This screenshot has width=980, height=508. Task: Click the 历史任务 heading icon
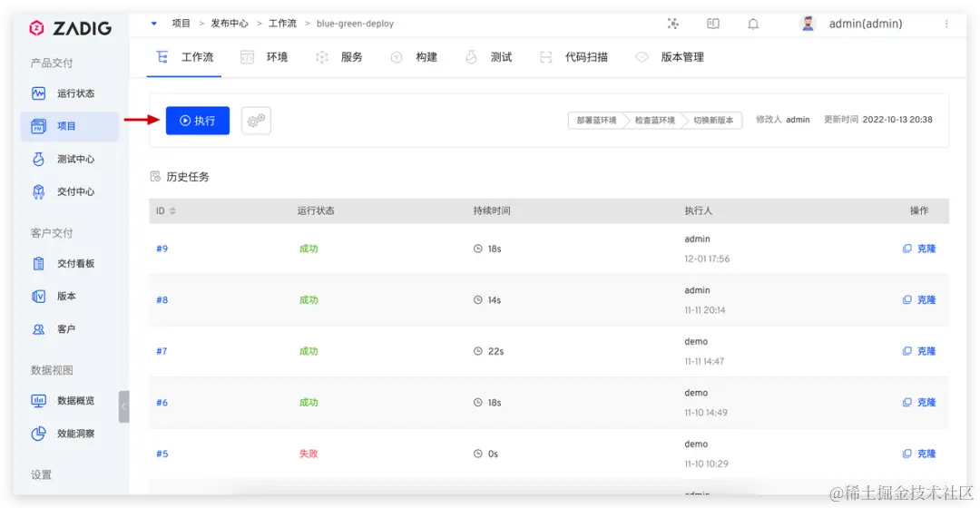[156, 177]
